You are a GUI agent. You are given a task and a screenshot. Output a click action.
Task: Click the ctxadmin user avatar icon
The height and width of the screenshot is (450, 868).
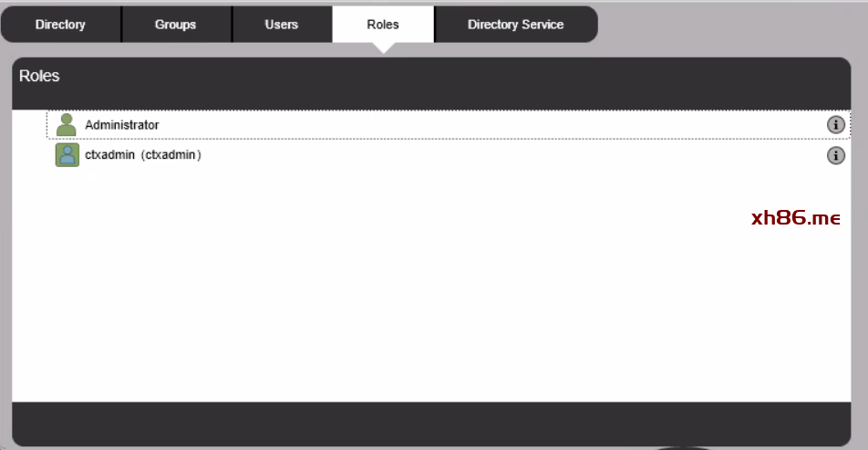[x=67, y=155]
